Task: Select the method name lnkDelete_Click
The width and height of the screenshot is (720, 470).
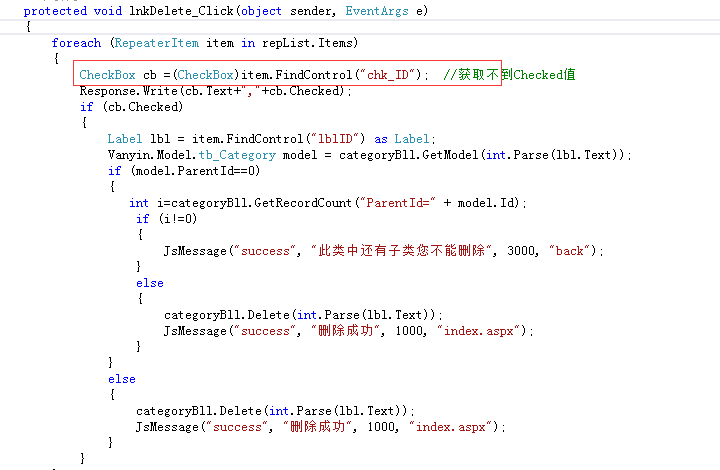Action: (x=181, y=11)
